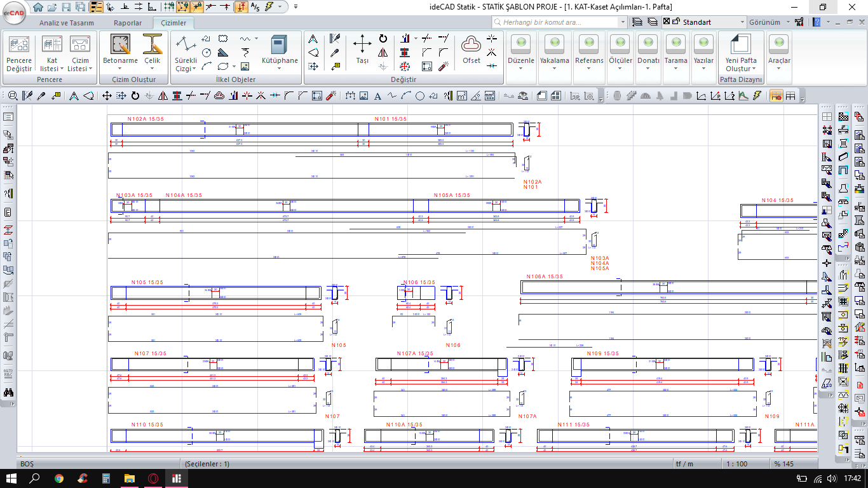Select the arc tool in İlkel Objeler

click(206, 65)
